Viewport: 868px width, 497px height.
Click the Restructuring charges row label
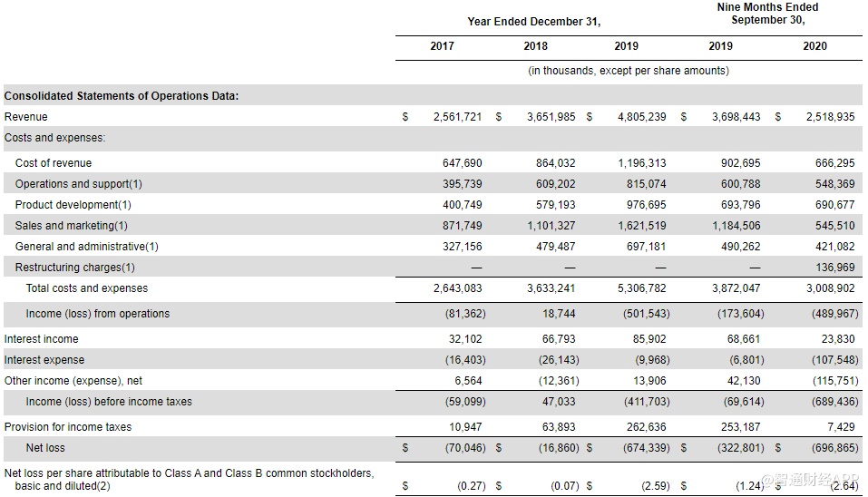pos(74,268)
